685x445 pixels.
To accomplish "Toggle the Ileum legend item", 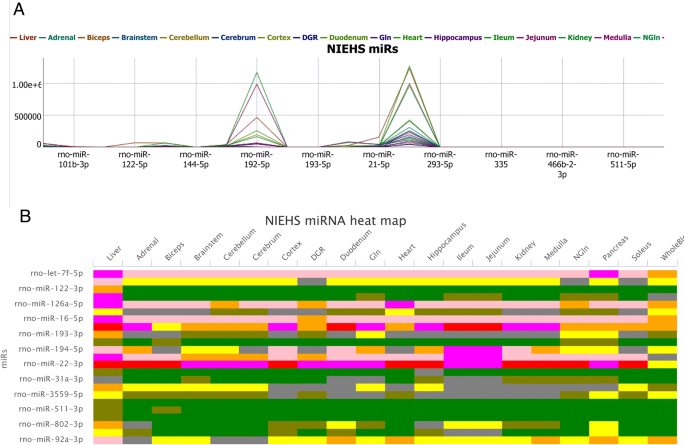I will [x=499, y=38].
